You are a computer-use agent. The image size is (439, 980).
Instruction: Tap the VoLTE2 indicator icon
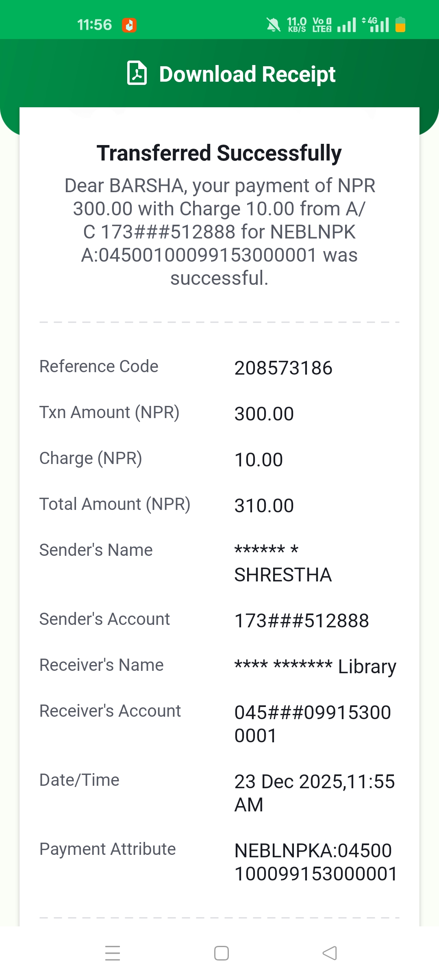[x=322, y=25]
